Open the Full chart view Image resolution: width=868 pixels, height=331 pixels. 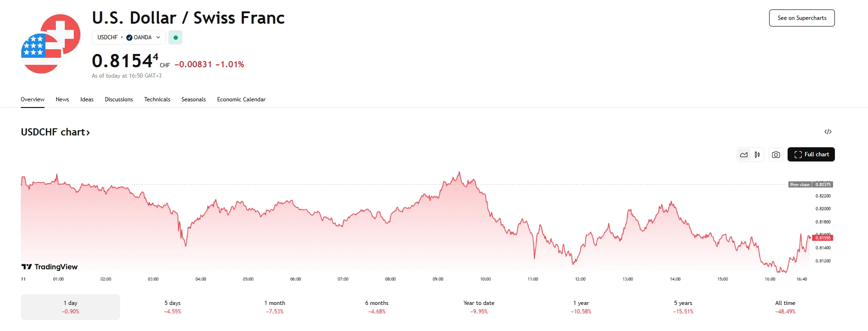coord(811,154)
